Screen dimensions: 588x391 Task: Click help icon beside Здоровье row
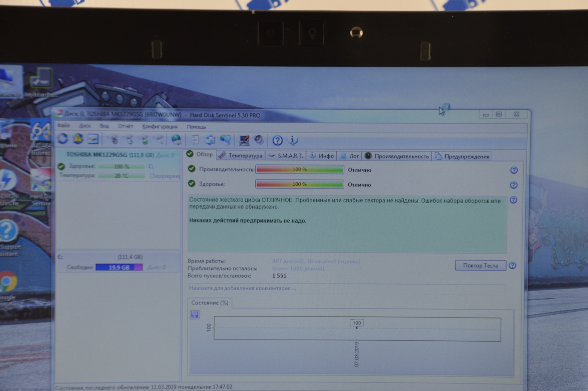pyautogui.click(x=513, y=185)
